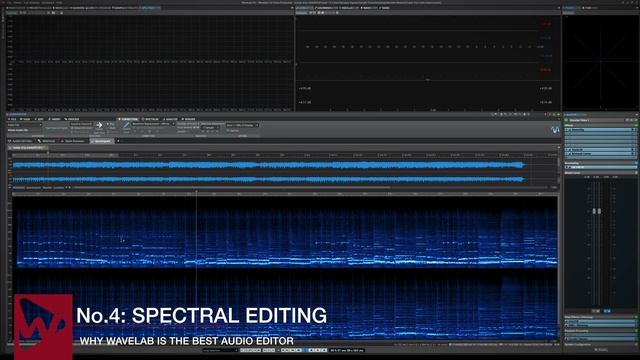The height and width of the screenshot is (360, 640).
Task: Open the Insert ribbon tab
Action: click(x=55, y=119)
